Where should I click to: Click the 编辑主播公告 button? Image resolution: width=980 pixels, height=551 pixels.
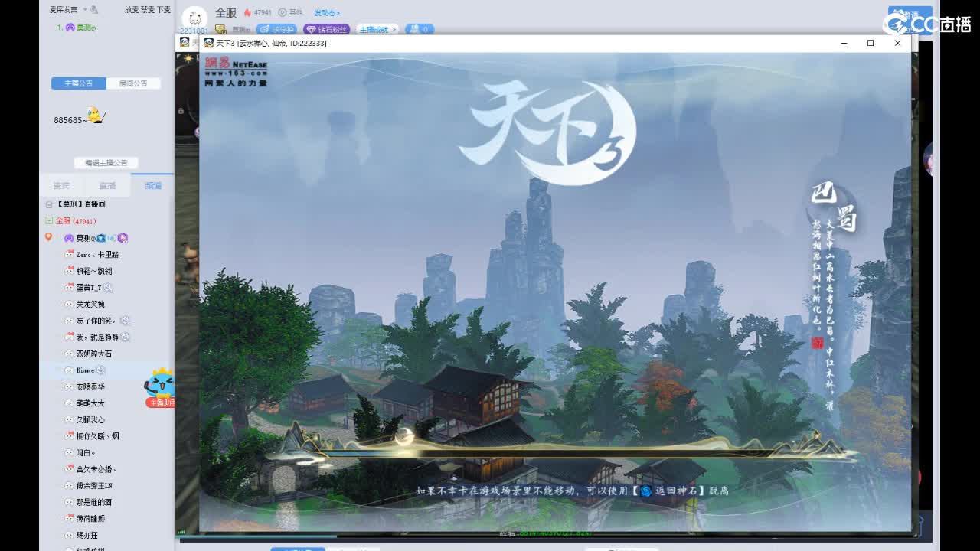[x=106, y=163]
